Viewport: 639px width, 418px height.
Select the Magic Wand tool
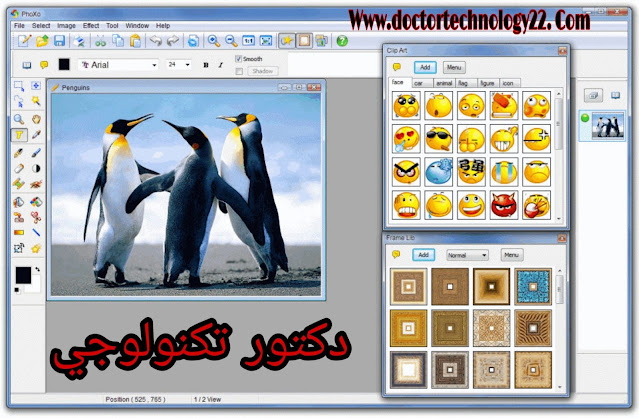36,101
